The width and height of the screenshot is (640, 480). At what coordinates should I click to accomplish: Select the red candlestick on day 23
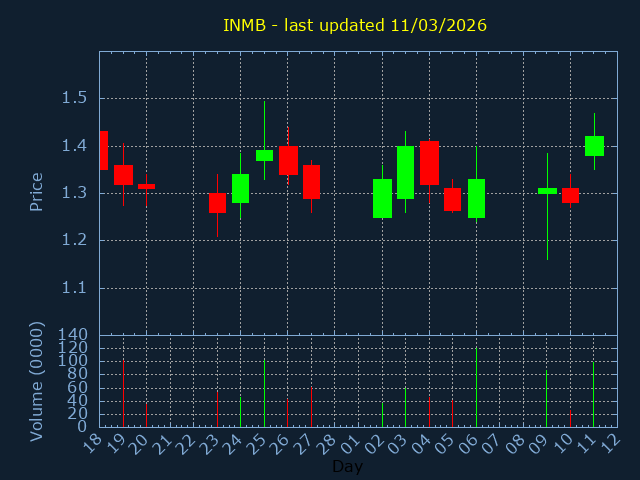point(217,203)
